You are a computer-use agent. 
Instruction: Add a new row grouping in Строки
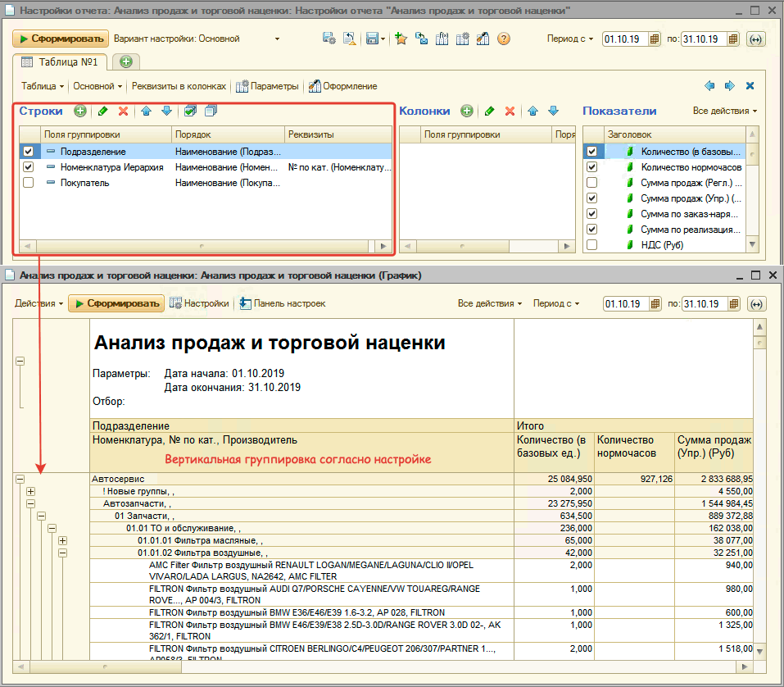[79, 111]
